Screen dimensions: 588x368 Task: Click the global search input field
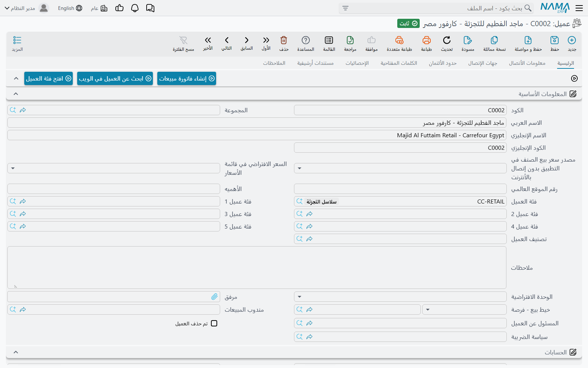coord(436,8)
